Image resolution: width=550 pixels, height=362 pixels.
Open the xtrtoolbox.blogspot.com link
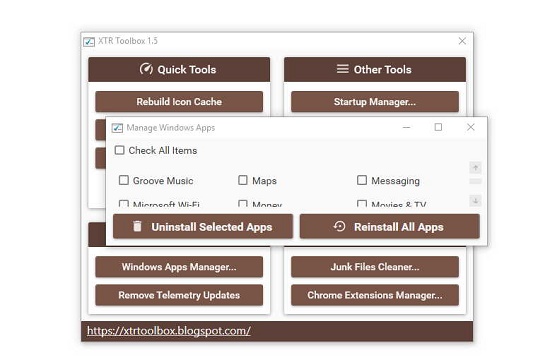(169, 331)
